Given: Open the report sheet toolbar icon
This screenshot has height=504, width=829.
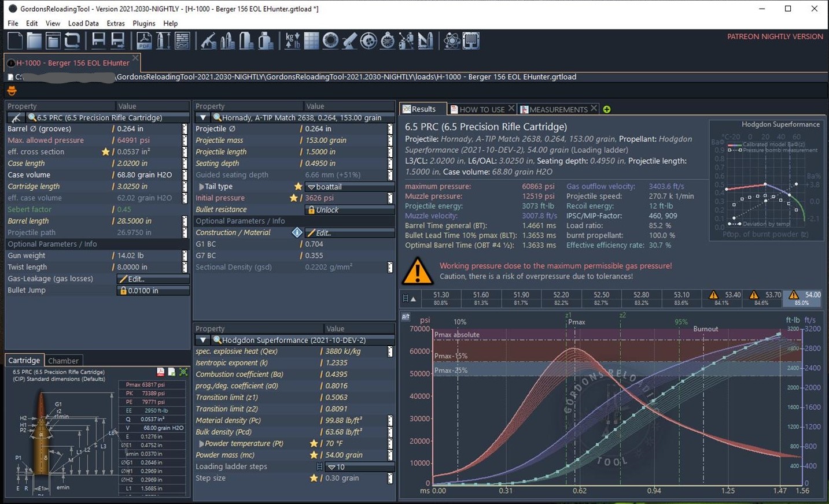Looking at the screenshot, I should [x=182, y=40].
